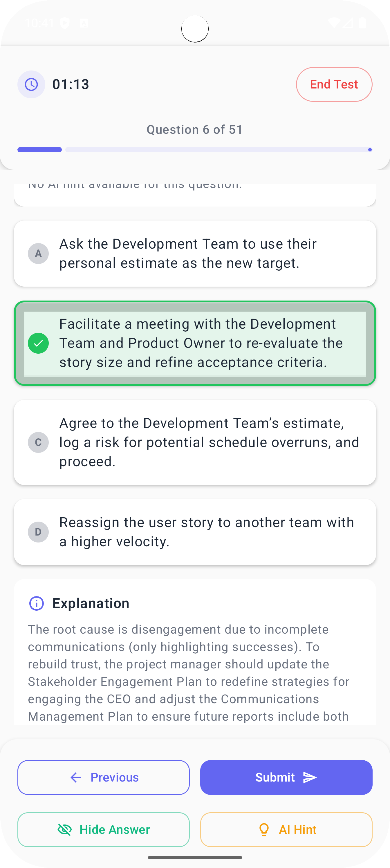This screenshot has width=390, height=868.
Task: Click the back arrow in Previous button
Action: coord(75,778)
